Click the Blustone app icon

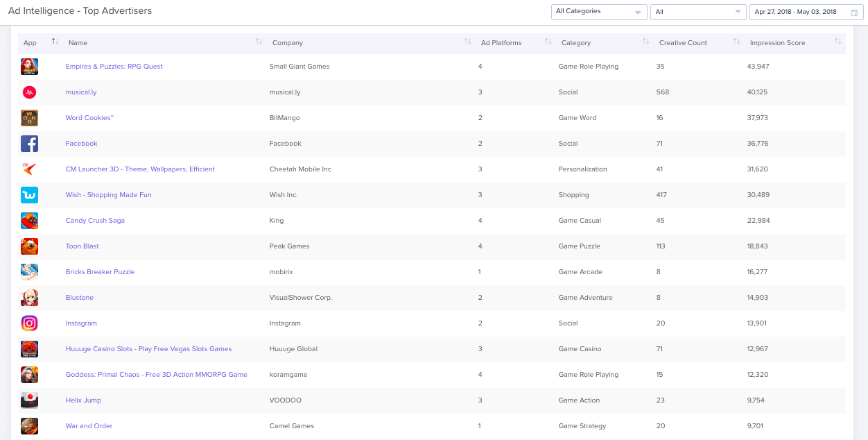(x=29, y=298)
